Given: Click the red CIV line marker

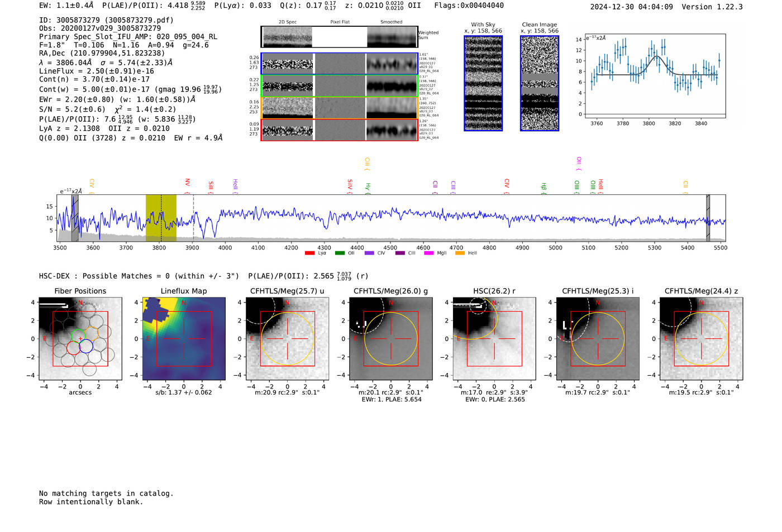Looking at the screenshot, I should click(507, 186).
